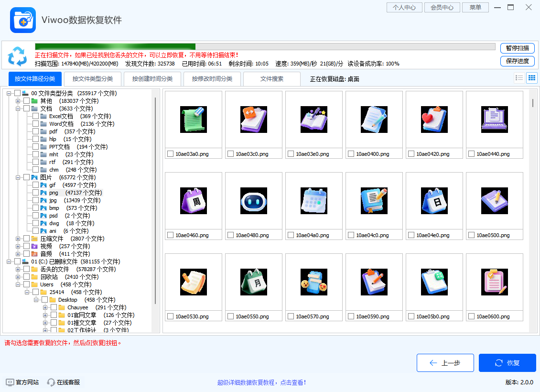Check the 图片 category checkbox

coord(25,177)
